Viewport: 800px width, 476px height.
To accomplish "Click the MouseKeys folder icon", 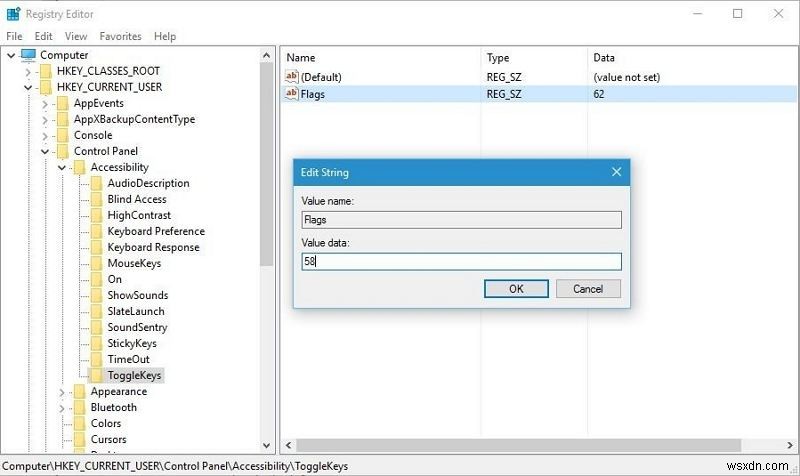I will [96, 264].
